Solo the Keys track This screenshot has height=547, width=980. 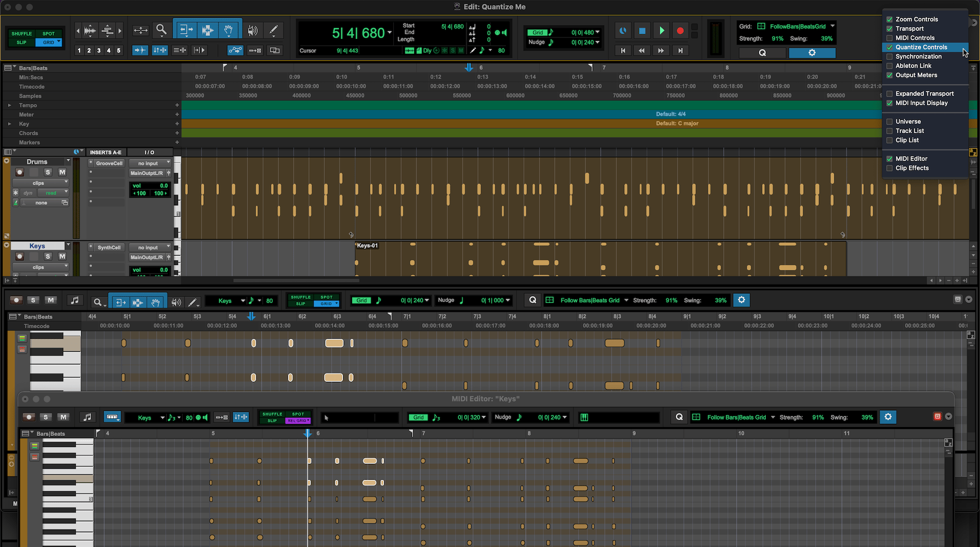click(x=48, y=256)
